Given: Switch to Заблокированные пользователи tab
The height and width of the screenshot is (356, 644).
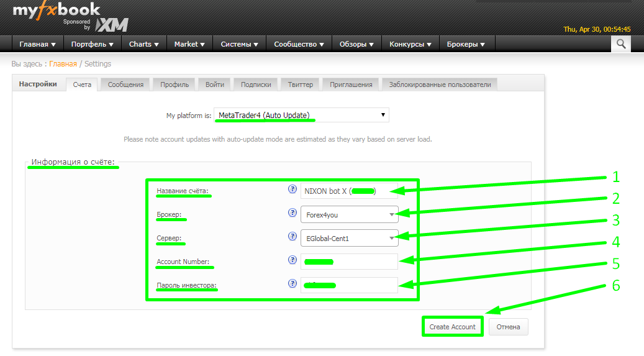Looking at the screenshot, I should [x=440, y=84].
